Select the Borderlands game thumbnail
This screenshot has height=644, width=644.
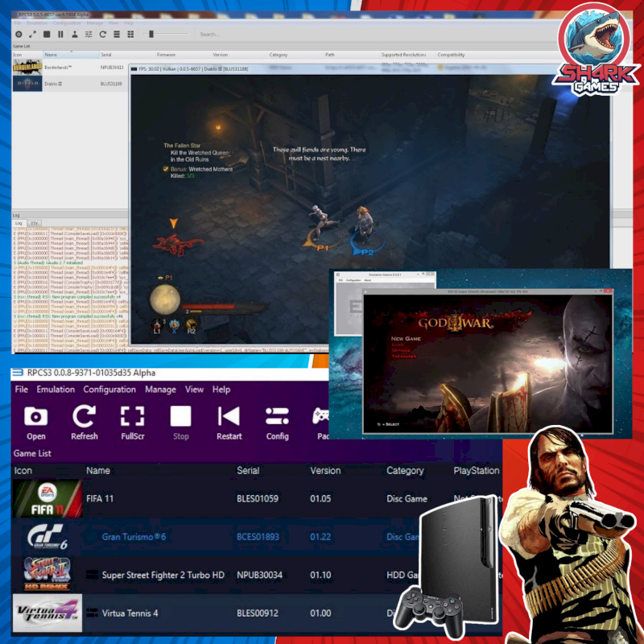click(27, 67)
